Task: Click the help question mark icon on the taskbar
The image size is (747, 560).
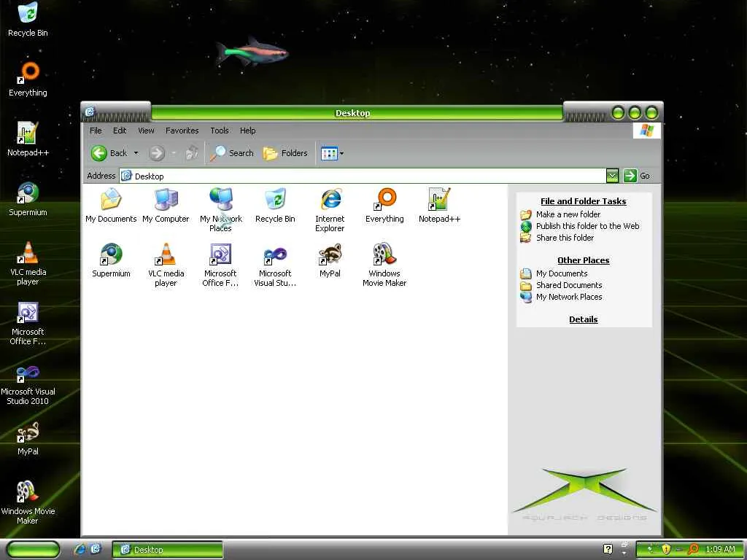Action: (x=608, y=549)
